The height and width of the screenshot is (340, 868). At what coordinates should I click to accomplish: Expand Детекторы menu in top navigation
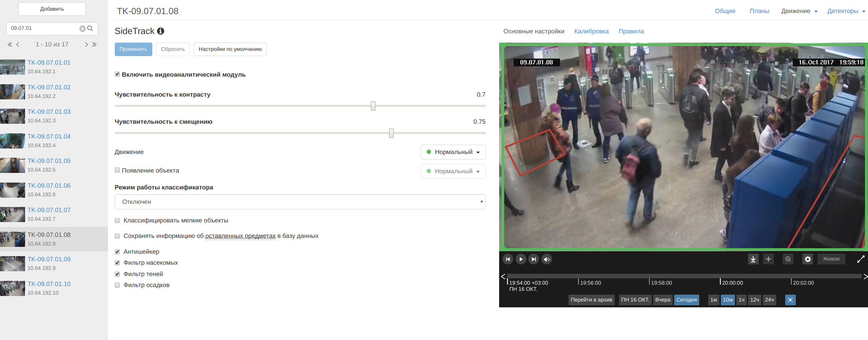(846, 11)
